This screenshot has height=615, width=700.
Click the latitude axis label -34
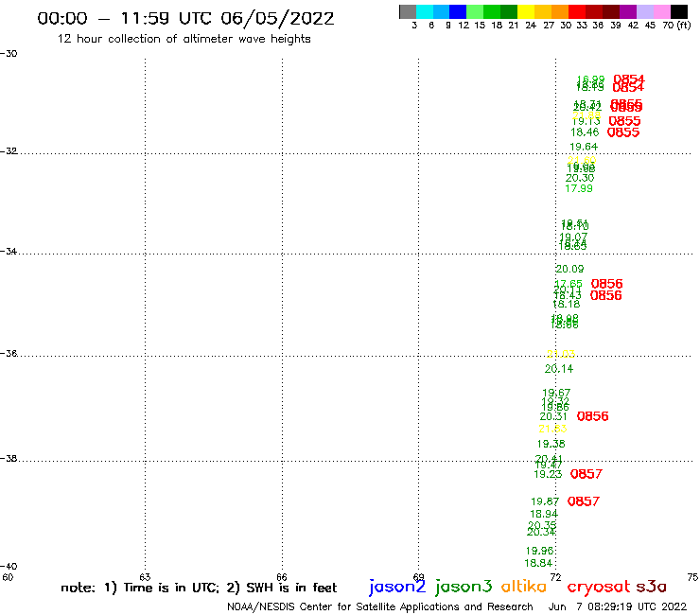pos(9,252)
